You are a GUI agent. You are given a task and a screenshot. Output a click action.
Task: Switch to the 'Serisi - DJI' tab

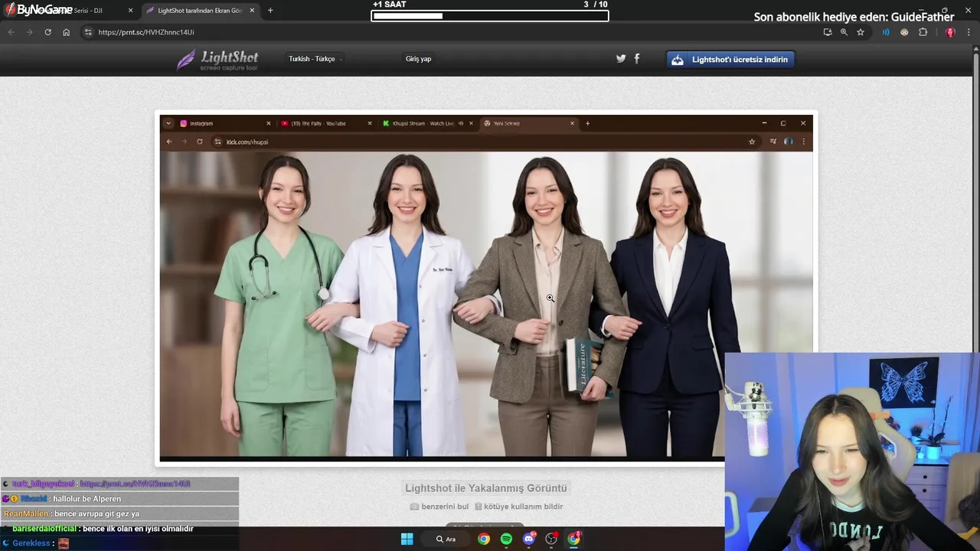70,11
